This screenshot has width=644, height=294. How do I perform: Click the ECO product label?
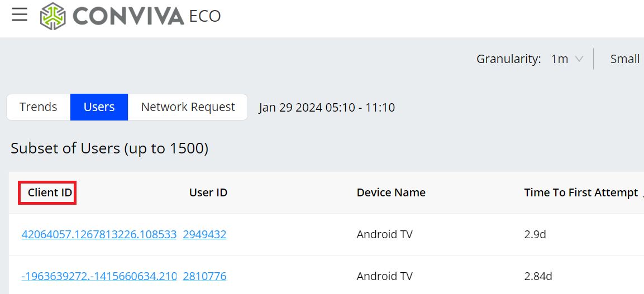(x=205, y=16)
